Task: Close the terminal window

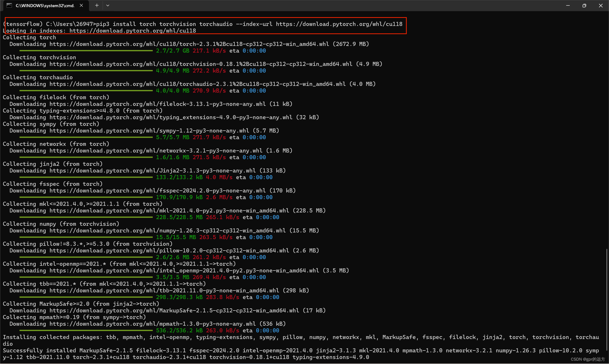Action: pos(600,5)
